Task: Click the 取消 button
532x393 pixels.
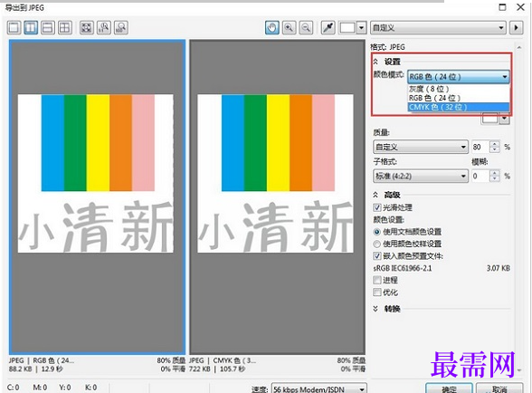Action: (x=499, y=388)
